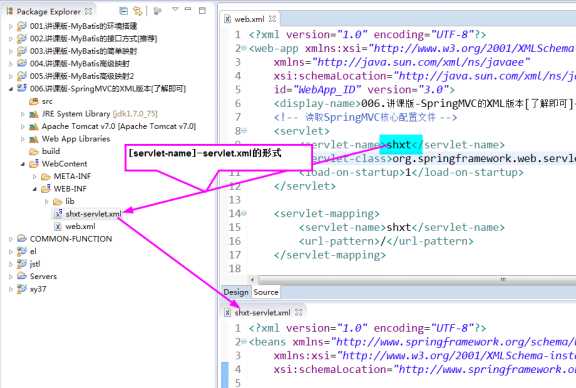Click the lib folder icon
Screen dimensions: 576x388
[x=58, y=201]
